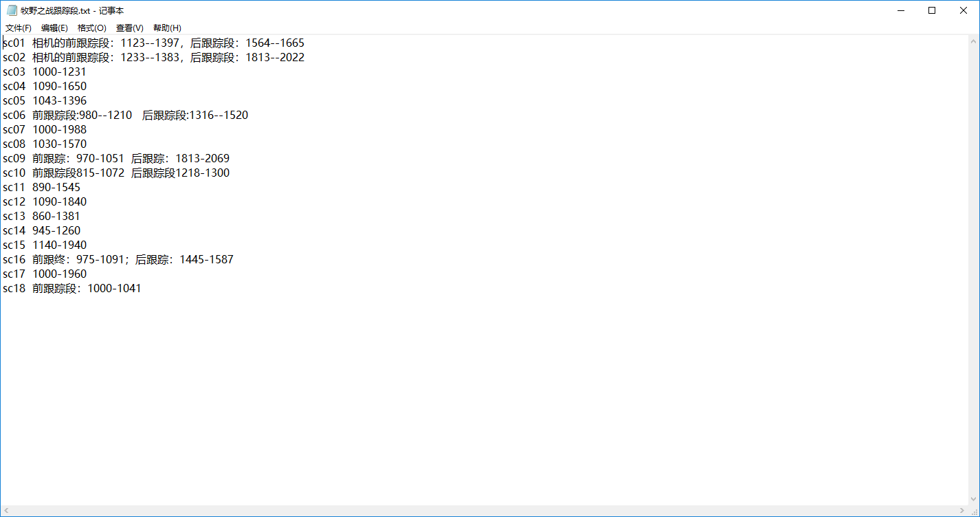The height and width of the screenshot is (517, 980).
Task: Click the text 后跟踪：1813-2069
Action: 180,158
